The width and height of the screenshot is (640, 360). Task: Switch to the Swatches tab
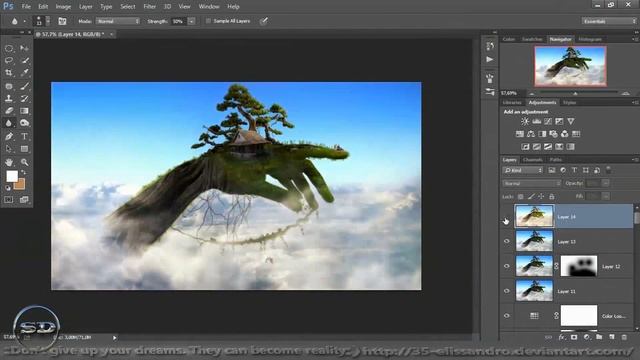532,39
